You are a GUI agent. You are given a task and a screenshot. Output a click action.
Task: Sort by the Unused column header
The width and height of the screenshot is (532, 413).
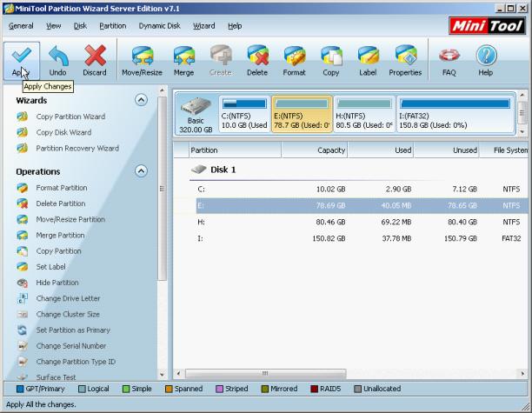[446, 150]
